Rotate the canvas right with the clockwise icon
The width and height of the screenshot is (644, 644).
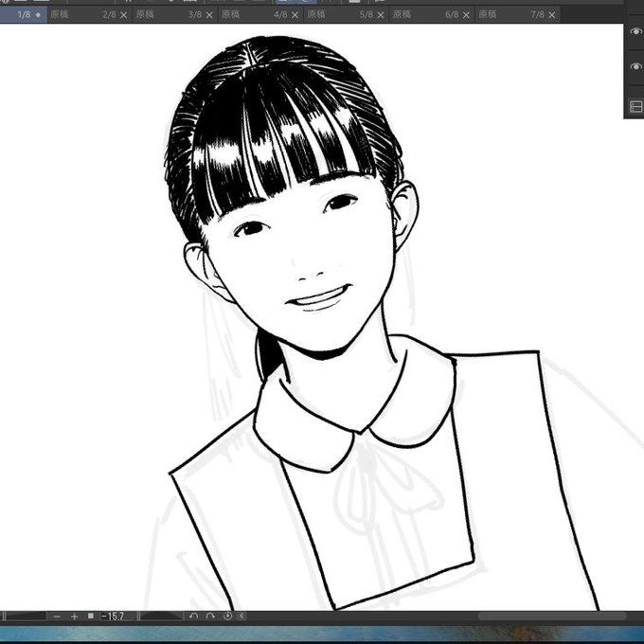pyautogui.click(x=210, y=617)
